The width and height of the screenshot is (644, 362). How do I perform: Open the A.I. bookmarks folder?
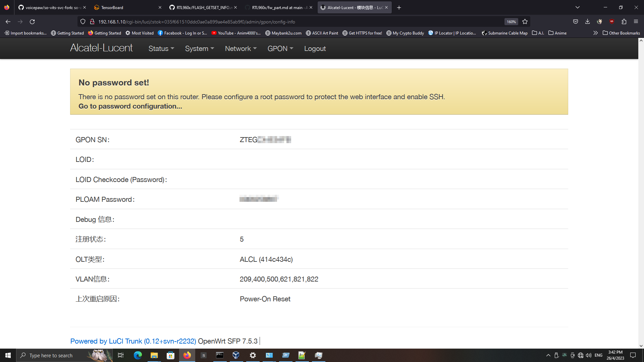tap(538, 33)
